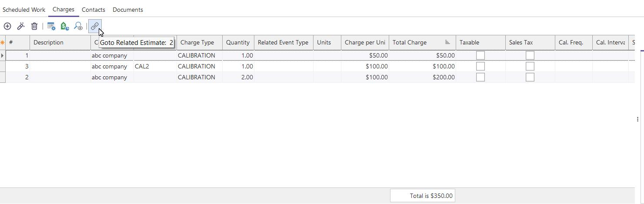The image size is (644, 204).
Task: Open the grid settings gear icon
Action: (51, 27)
